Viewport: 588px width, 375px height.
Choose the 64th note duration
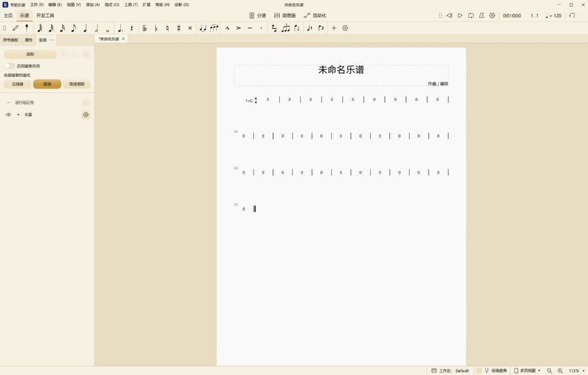pyautogui.click(x=40, y=28)
